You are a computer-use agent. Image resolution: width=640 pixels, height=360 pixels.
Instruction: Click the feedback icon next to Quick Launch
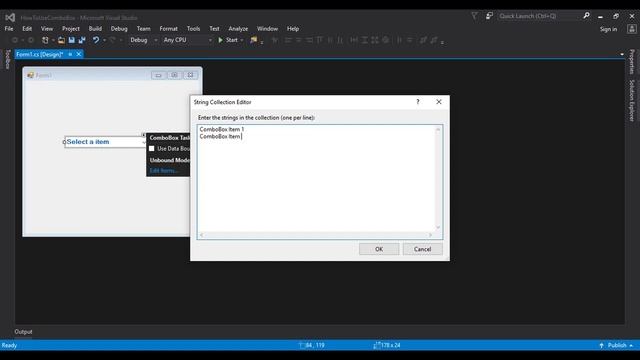pos(489,16)
